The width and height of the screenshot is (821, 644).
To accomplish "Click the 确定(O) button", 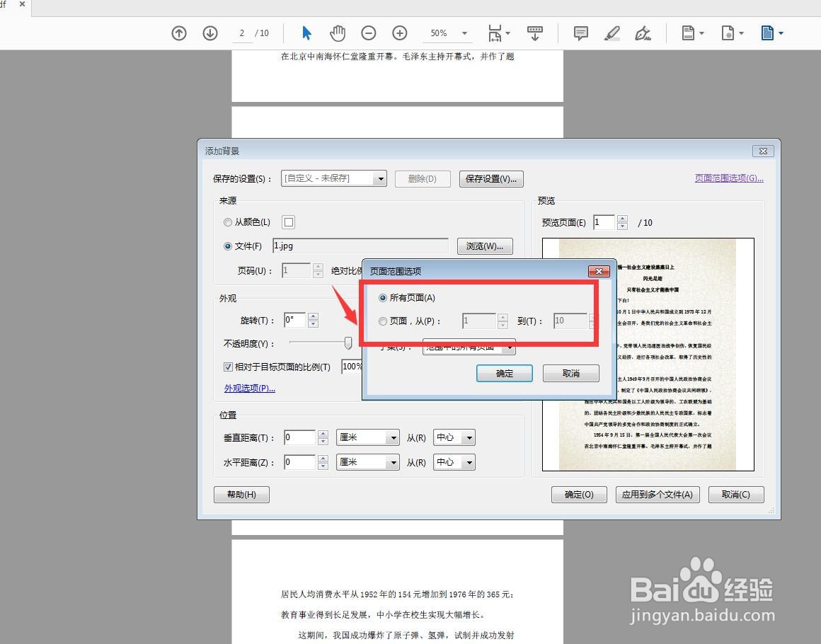I will (x=579, y=494).
